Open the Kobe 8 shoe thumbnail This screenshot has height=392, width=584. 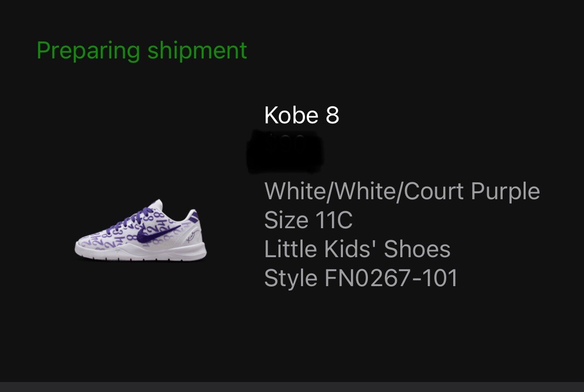click(141, 230)
